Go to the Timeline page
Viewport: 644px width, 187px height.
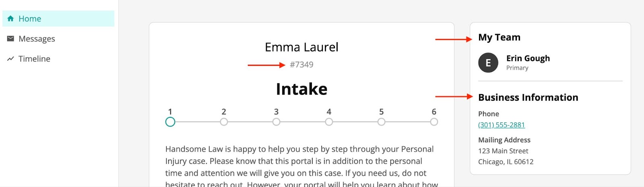58,59
